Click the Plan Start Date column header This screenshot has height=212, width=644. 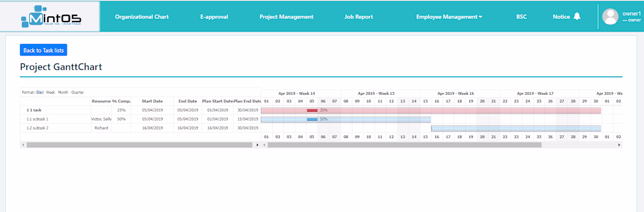(x=217, y=101)
